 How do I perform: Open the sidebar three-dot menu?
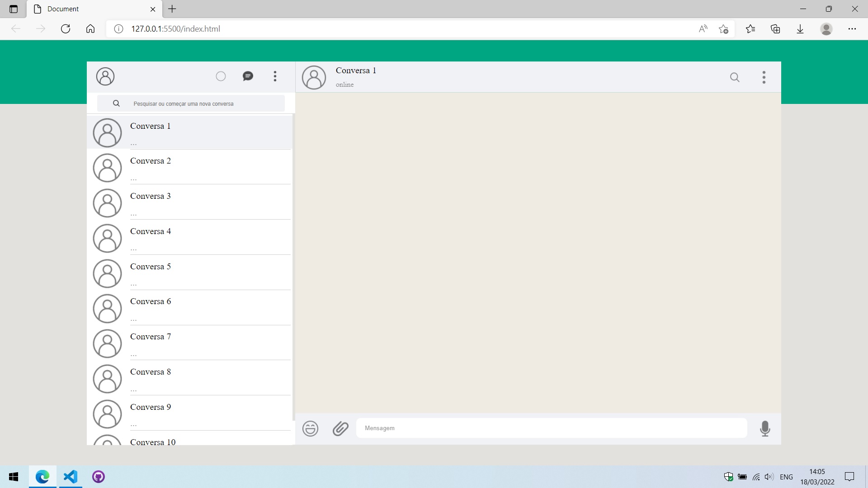pos(275,76)
